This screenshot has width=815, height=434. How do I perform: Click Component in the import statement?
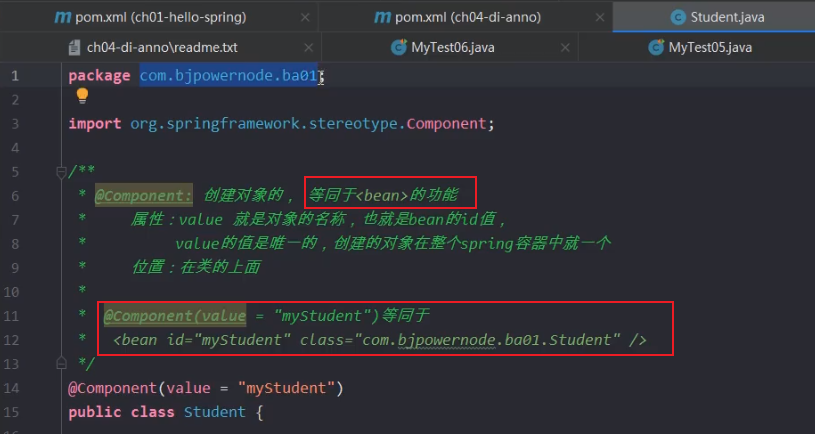446,124
